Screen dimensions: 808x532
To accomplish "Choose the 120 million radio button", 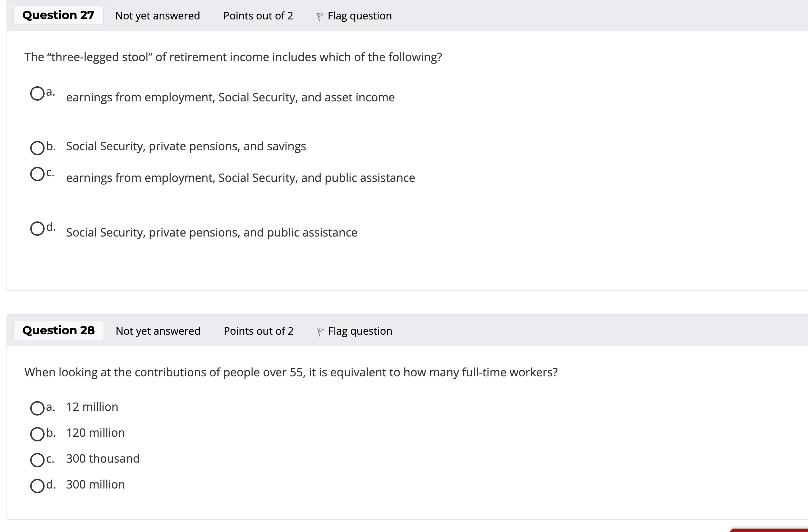I will tap(37, 434).
